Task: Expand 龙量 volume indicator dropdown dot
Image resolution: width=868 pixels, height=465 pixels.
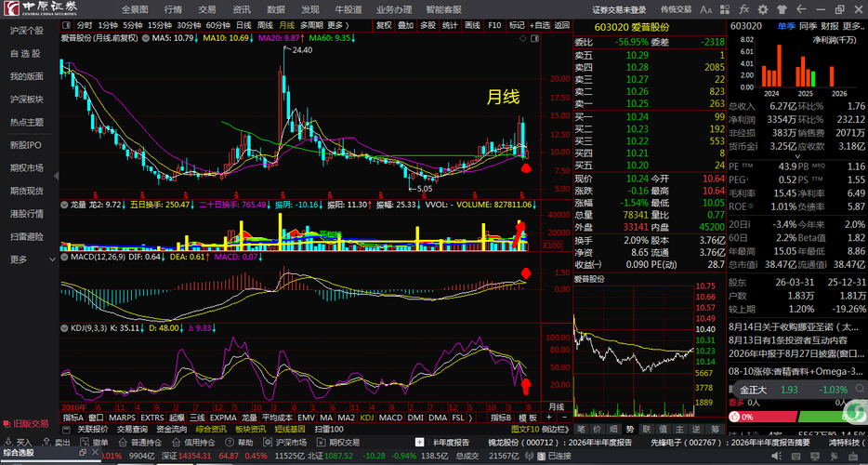Action: (65, 205)
